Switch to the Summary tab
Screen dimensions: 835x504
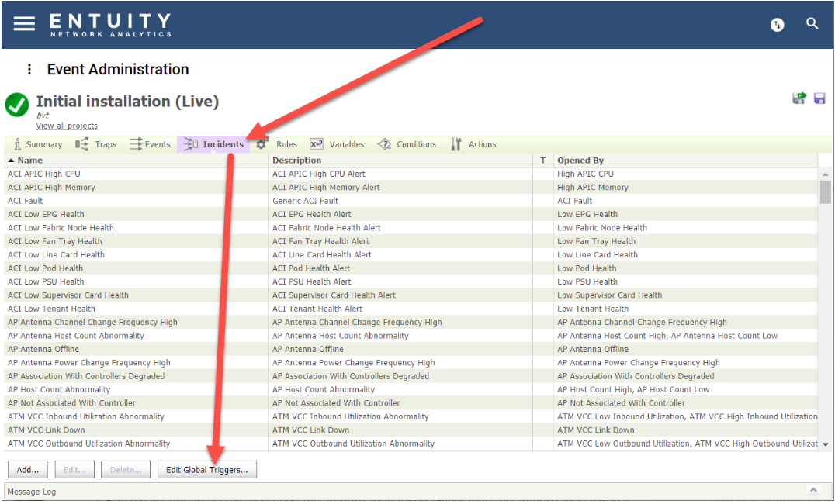(37, 144)
